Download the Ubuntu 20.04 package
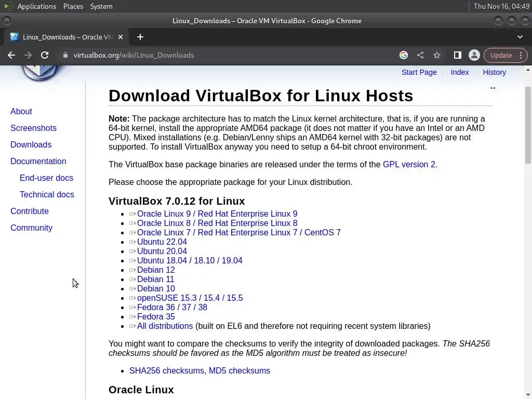532x399 pixels. [162, 251]
